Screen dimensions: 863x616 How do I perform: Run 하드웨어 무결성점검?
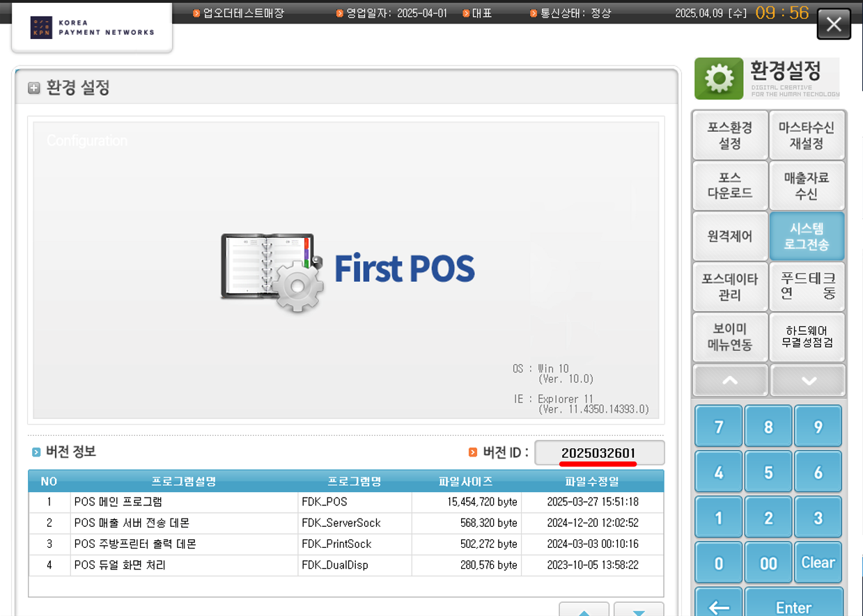[807, 337]
